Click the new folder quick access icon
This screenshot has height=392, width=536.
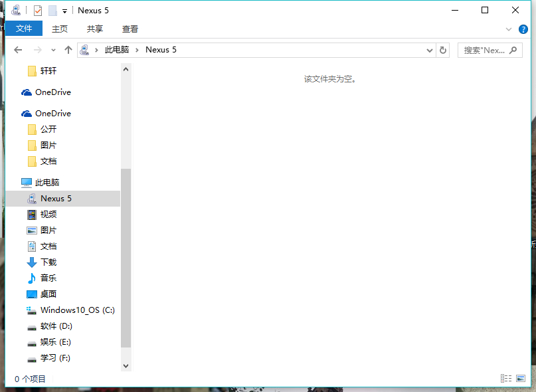click(x=52, y=11)
